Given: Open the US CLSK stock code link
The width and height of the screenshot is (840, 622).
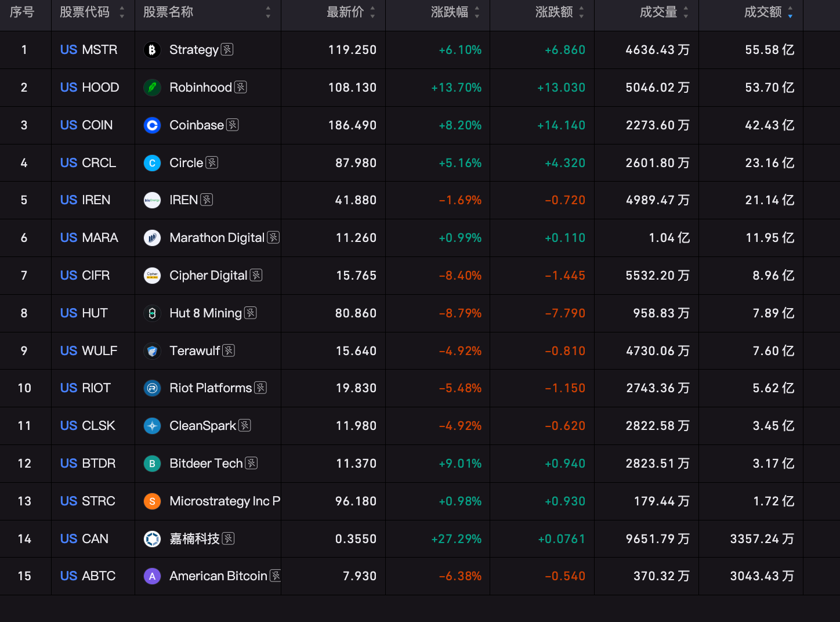Looking at the screenshot, I should click(88, 426).
